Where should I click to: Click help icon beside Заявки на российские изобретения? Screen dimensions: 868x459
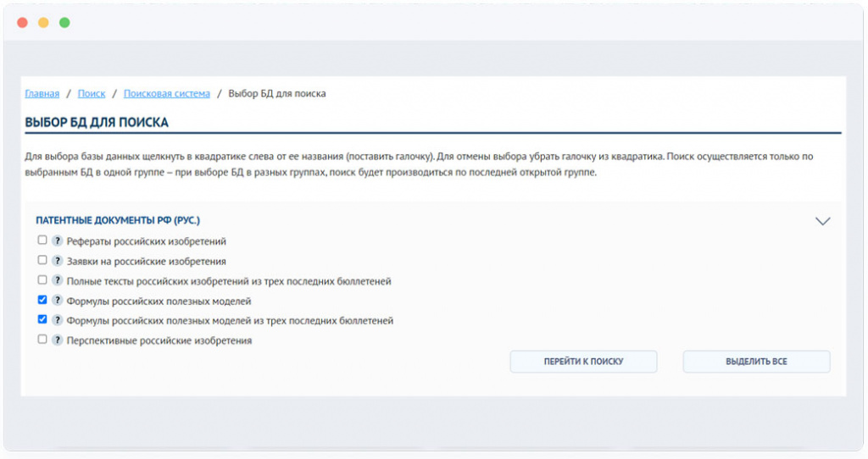coord(58,261)
